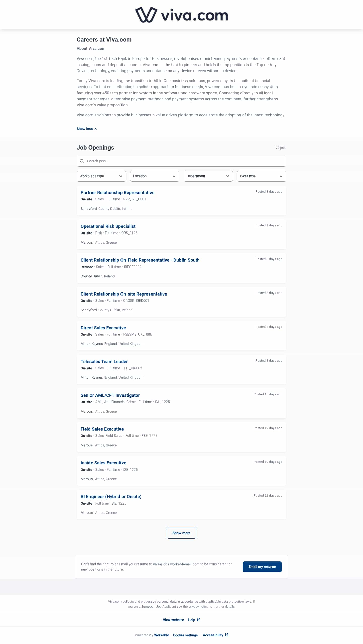Click inside the Search jobs input field
Viewport: 363px width, 644px height.
(176, 161)
